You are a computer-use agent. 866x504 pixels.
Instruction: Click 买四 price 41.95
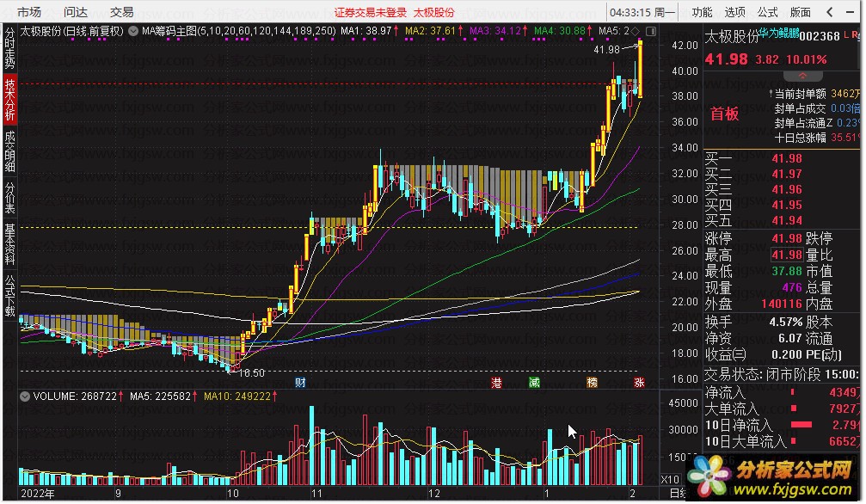(787, 205)
